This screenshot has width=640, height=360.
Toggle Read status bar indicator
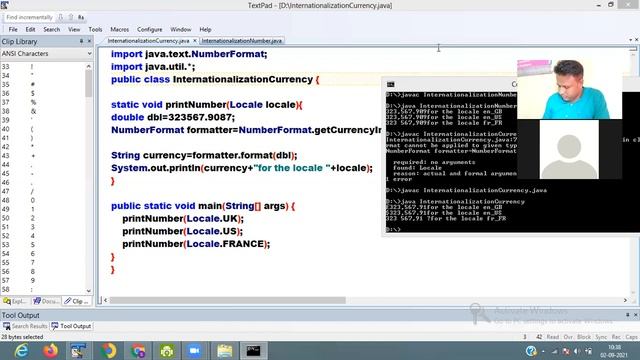pos(553,337)
